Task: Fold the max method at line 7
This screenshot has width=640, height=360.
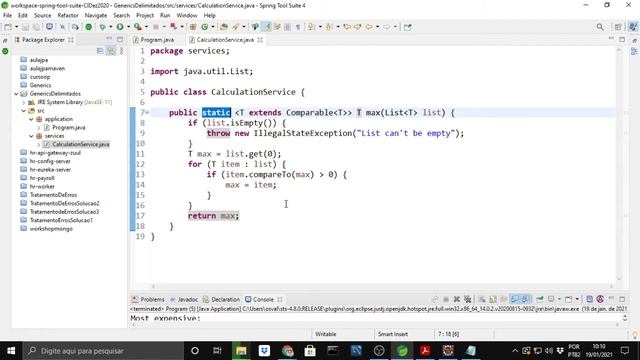Action: pos(147,113)
